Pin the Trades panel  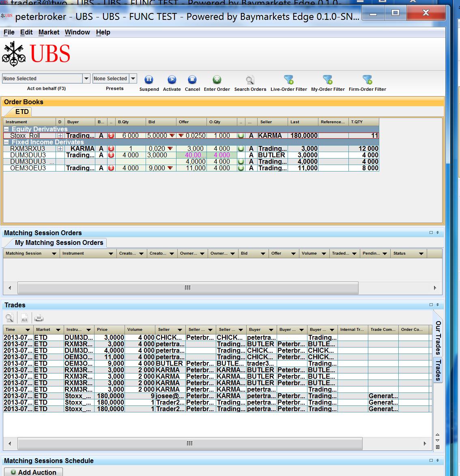(438, 304)
